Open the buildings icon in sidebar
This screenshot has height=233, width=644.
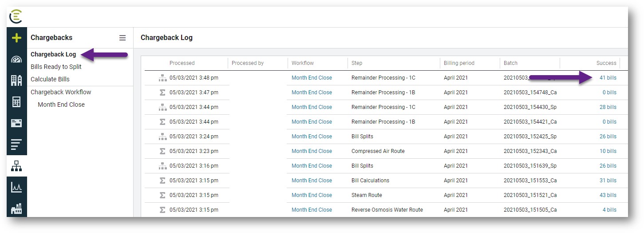pyautogui.click(x=16, y=80)
